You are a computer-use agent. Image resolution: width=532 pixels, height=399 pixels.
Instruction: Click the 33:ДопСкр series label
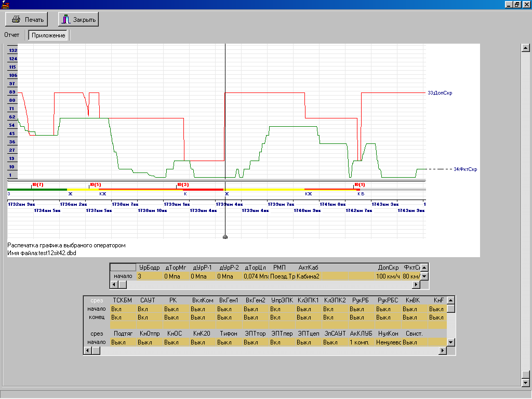tap(440, 92)
